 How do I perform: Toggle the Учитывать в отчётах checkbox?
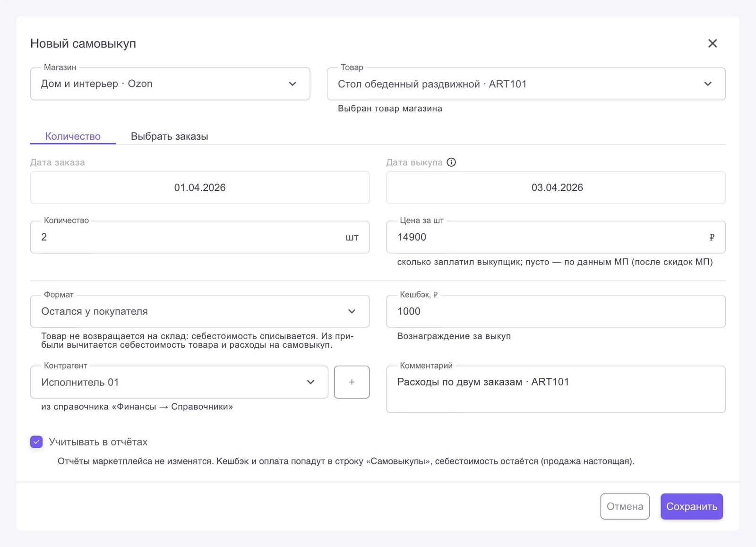coord(36,442)
